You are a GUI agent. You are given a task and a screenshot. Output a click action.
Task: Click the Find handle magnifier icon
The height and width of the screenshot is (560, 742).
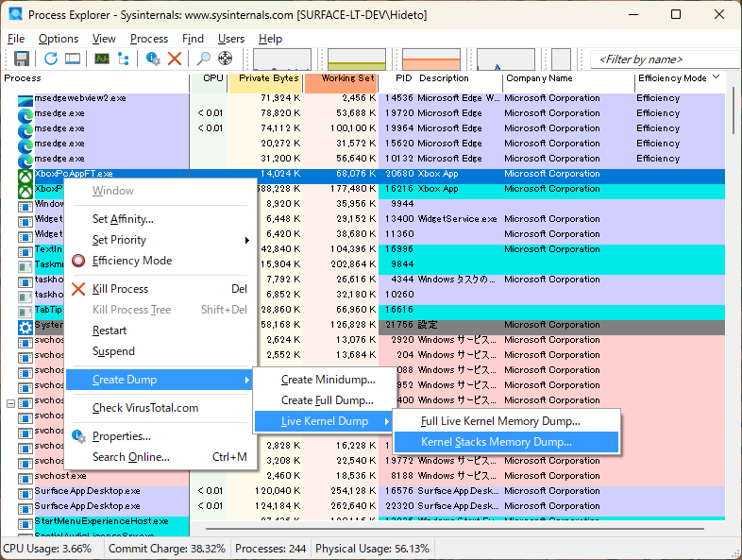(204, 59)
